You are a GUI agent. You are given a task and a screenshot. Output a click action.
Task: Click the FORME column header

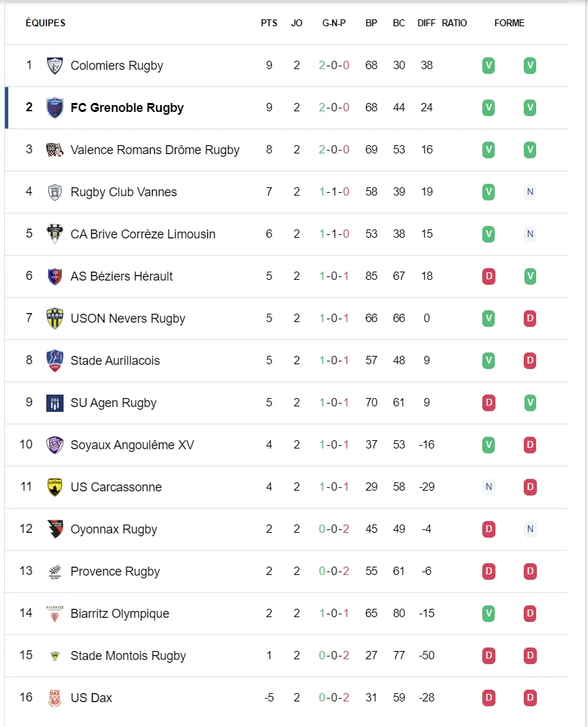509,23
